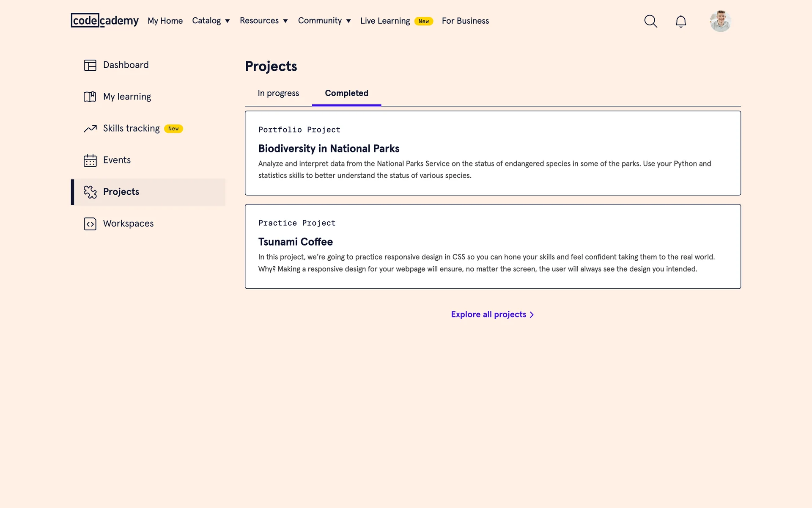Open the Live Learning page

coord(385,21)
